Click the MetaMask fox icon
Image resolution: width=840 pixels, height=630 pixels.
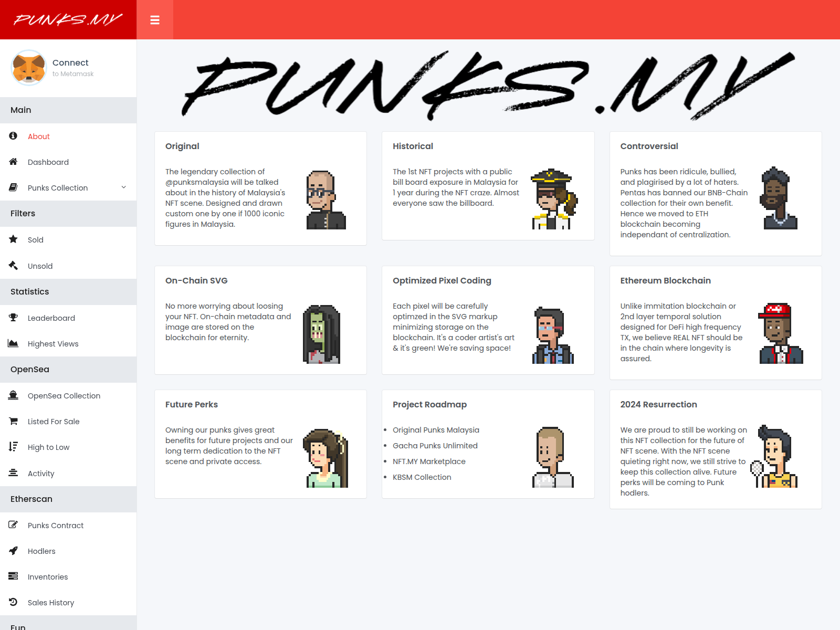click(x=29, y=68)
